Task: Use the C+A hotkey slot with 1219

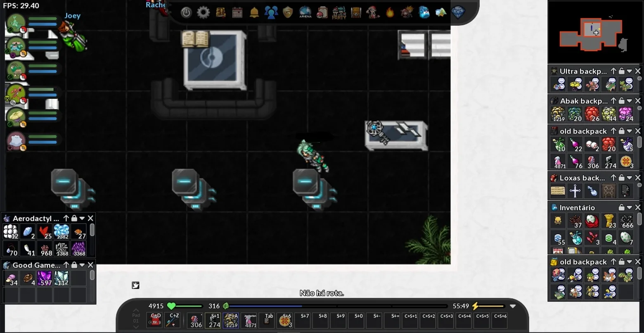Action: (x=231, y=320)
